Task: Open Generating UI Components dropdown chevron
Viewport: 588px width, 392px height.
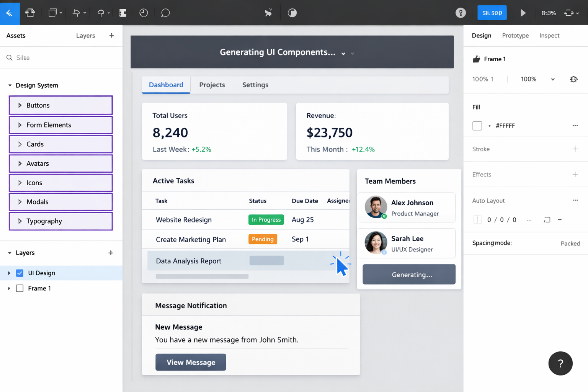Action: coord(343,54)
